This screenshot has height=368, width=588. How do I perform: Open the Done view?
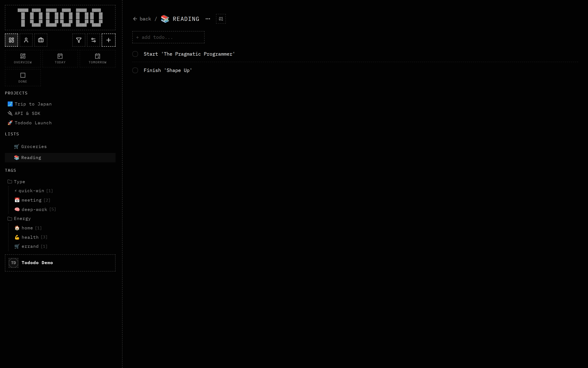(23, 78)
